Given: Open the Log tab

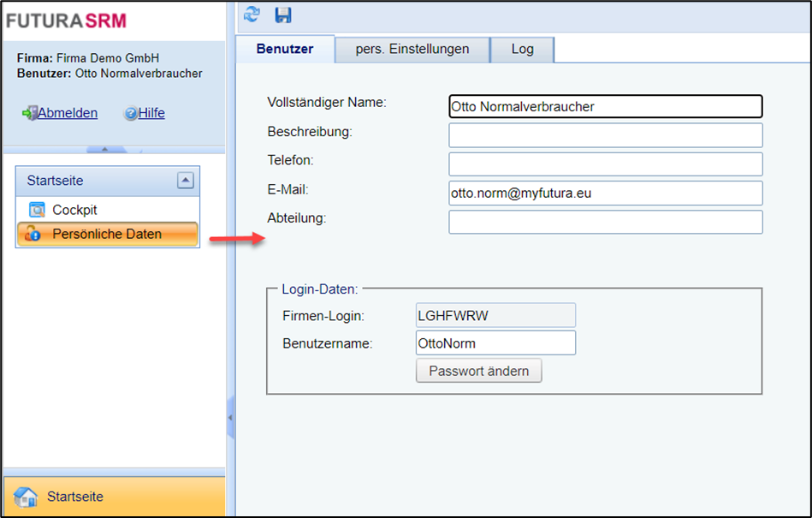Looking at the screenshot, I should 522,49.
